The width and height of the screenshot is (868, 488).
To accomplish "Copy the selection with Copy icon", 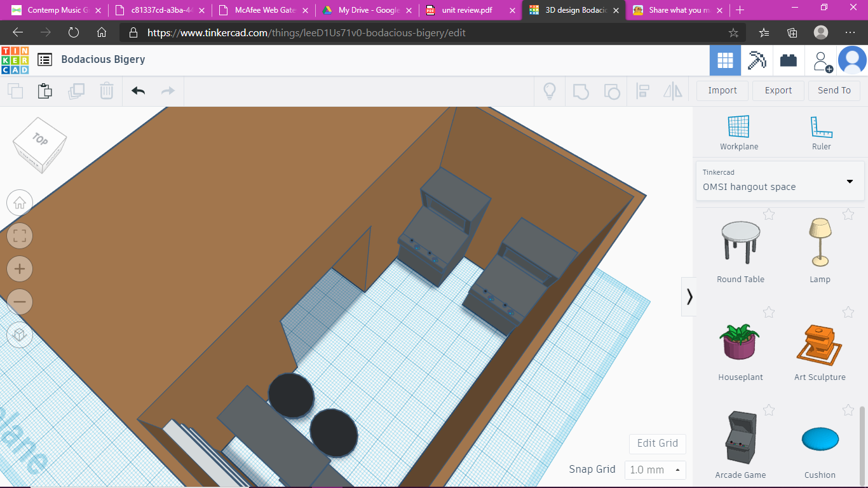I will coord(15,91).
